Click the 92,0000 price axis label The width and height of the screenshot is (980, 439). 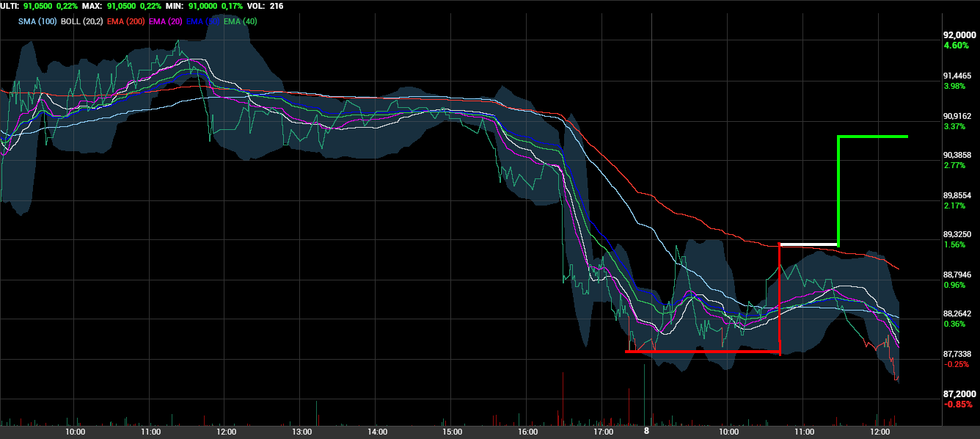pyautogui.click(x=960, y=35)
